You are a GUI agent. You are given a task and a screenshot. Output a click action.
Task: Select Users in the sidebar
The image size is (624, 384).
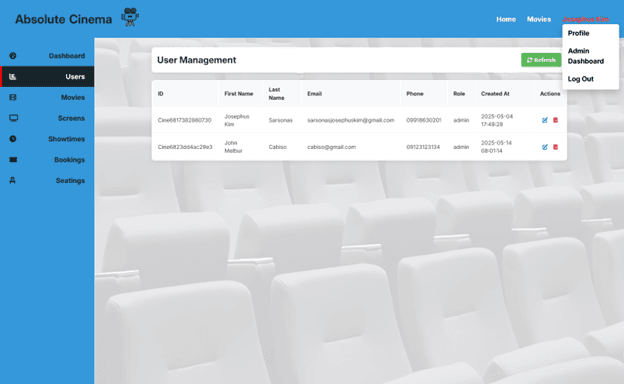click(x=47, y=76)
